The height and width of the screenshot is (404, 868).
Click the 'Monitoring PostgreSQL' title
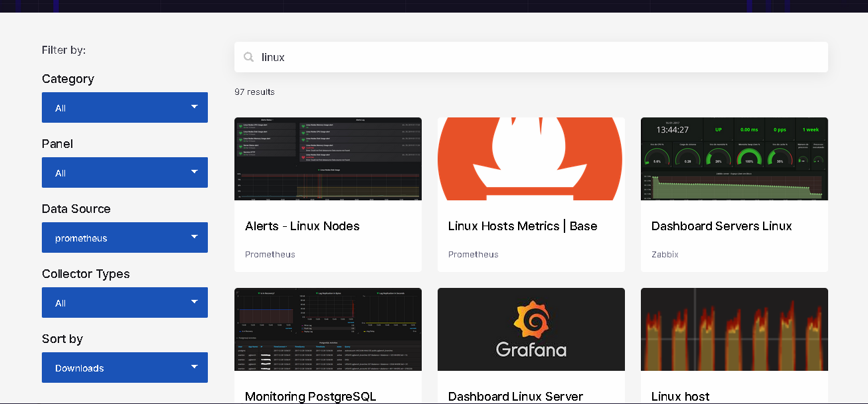pyautogui.click(x=310, y=397)
